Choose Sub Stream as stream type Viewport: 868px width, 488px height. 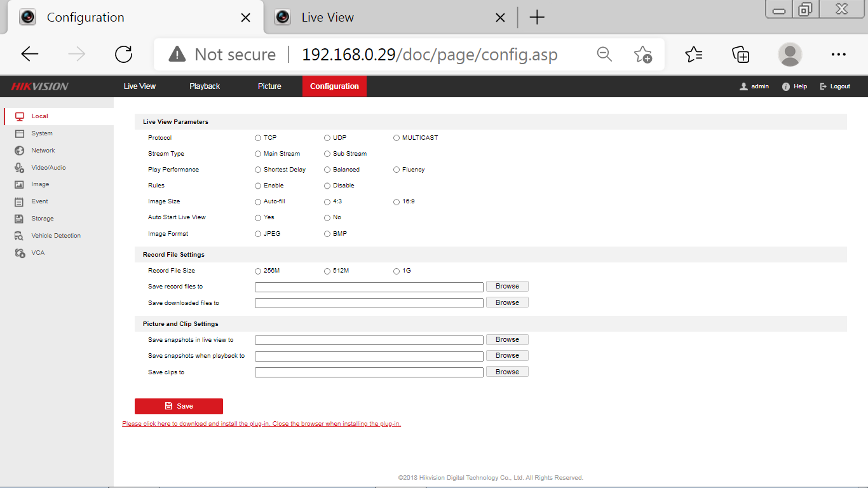[x=327, y=154]
